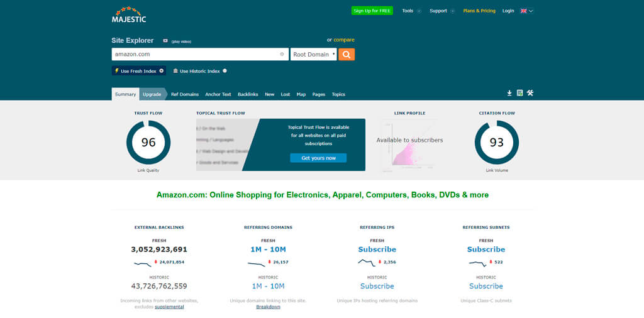Click the Referring Domains sparkline chart
Viewport: 644px width, 318px height.
tap(257, 264)
